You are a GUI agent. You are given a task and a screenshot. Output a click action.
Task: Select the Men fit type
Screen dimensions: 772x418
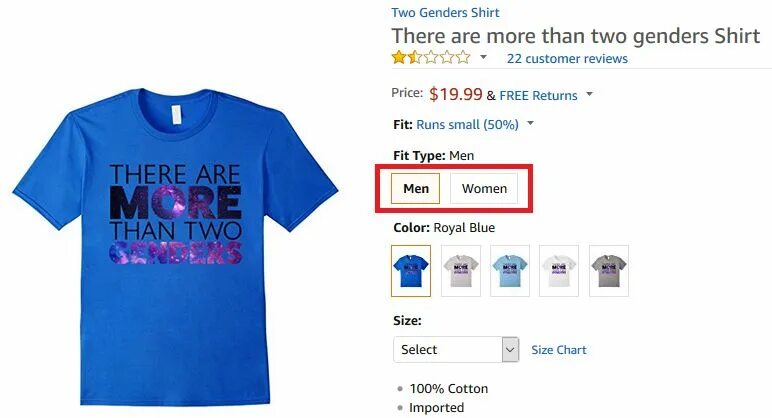click(x=416, y=188)
